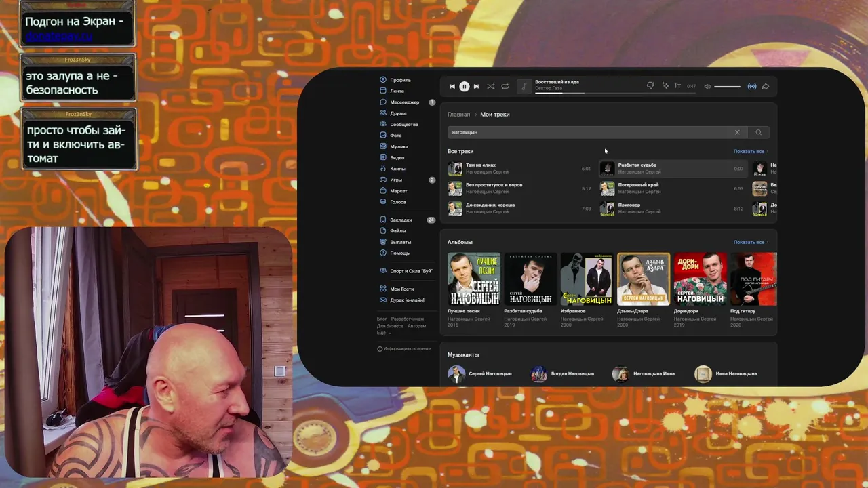Skip to the next track

tap(476, 86)
